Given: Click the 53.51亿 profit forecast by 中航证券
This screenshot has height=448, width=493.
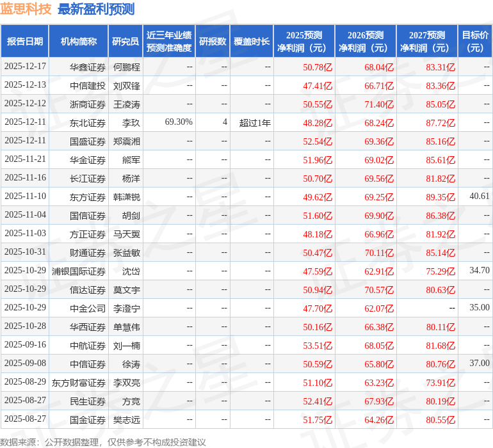Looking at the screenshot, I should 318,346.
